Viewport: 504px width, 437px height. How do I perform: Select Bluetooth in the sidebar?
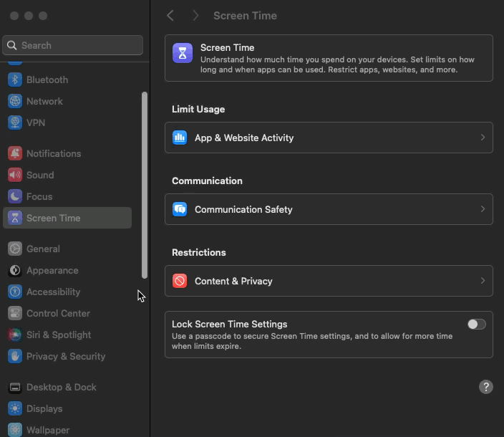(x=67, y=80)
